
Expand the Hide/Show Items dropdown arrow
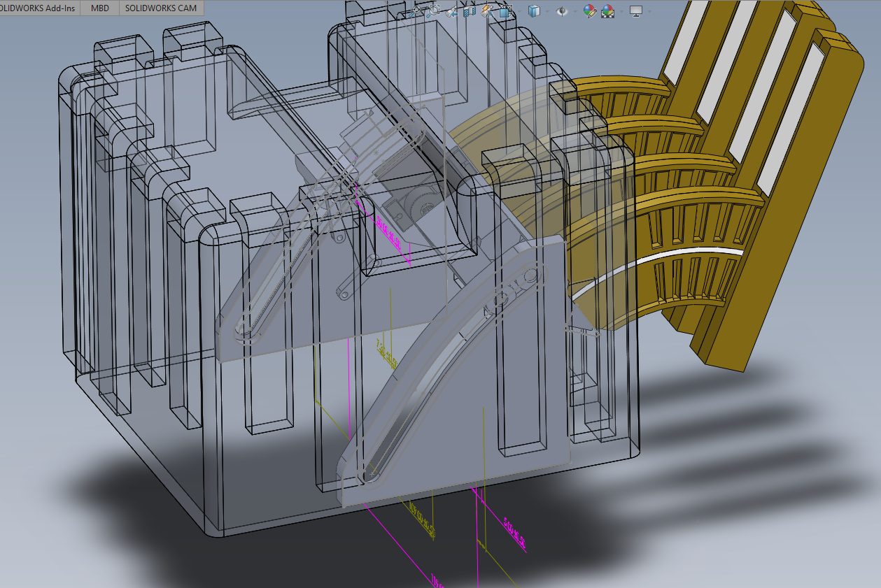(x=575, y=11)
